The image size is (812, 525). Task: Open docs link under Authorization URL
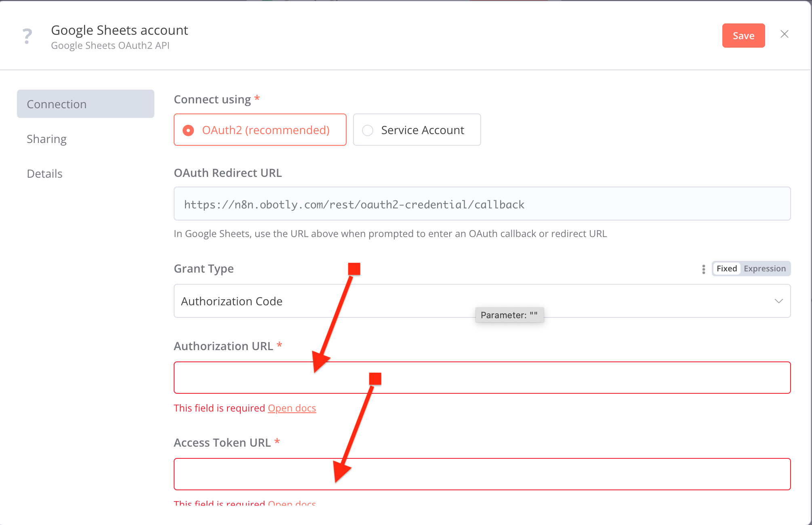(292, 408)
